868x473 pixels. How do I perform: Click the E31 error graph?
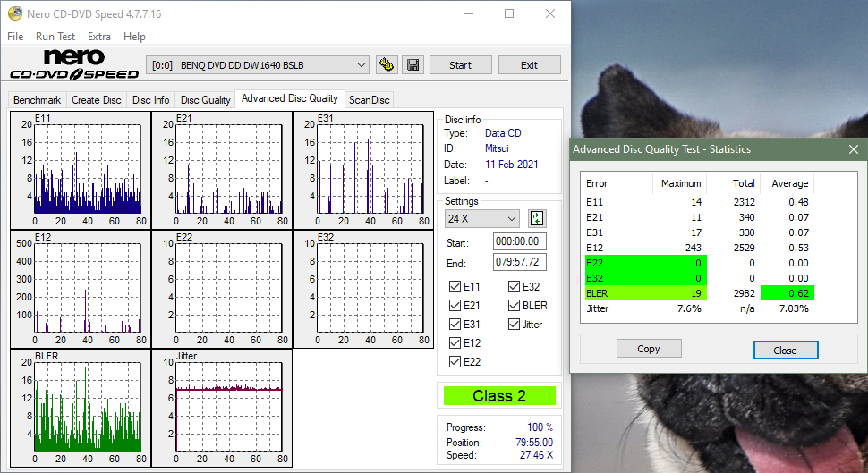click(363, 171)
